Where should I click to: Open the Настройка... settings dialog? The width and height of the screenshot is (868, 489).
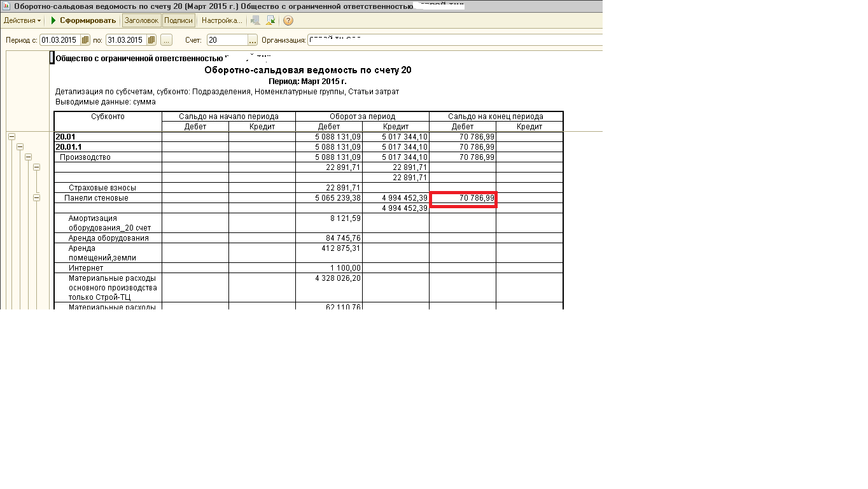(221, 20)
